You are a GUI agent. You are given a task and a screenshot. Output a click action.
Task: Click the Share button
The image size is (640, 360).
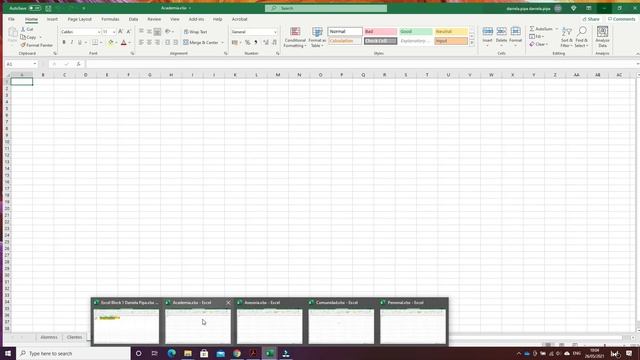(x=591, y=19)
